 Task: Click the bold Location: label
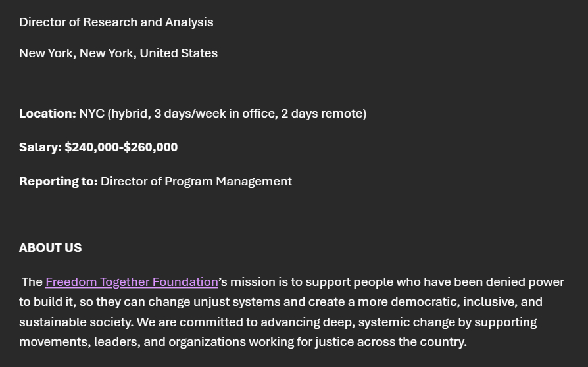point(47,114)
